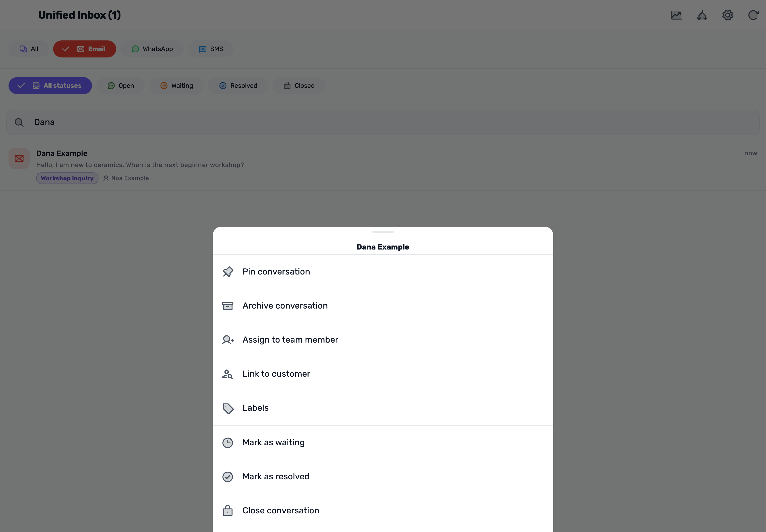Viewport: 766px width, 532px height.
Task: Filter conversations by Closed status
Action: (299, 86)
